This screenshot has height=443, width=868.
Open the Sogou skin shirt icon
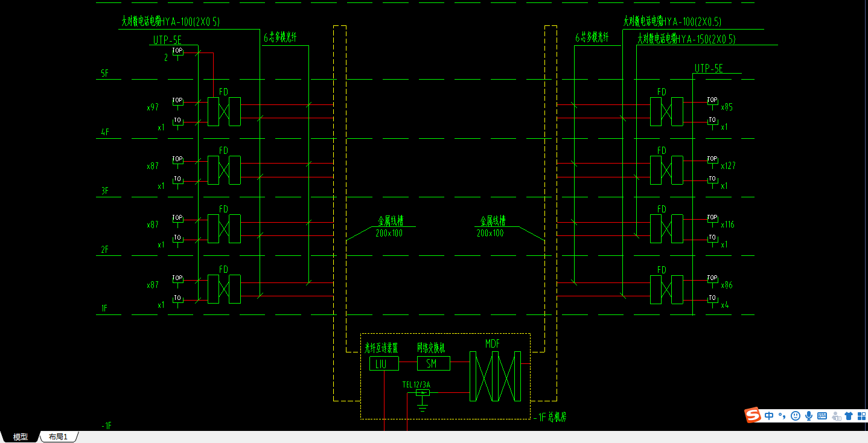[x=849, y=416]
